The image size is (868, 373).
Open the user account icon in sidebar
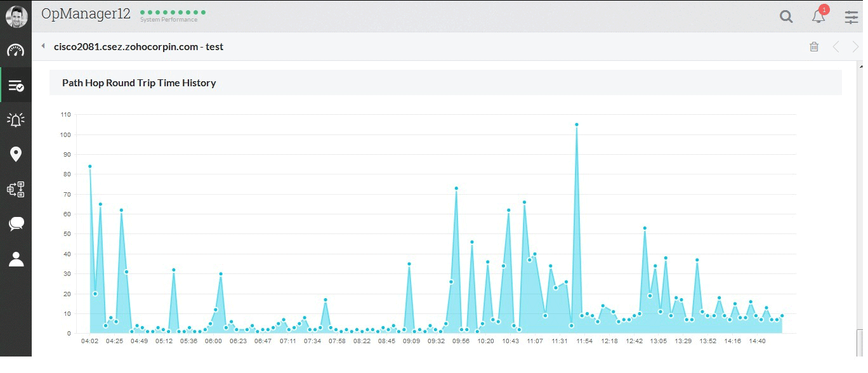(16, 259)
